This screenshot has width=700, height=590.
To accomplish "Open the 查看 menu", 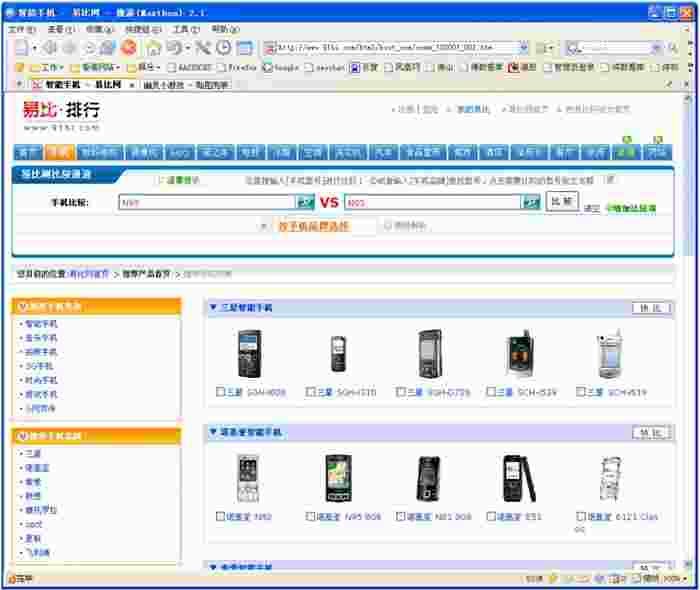I will [x=61, y=29].
